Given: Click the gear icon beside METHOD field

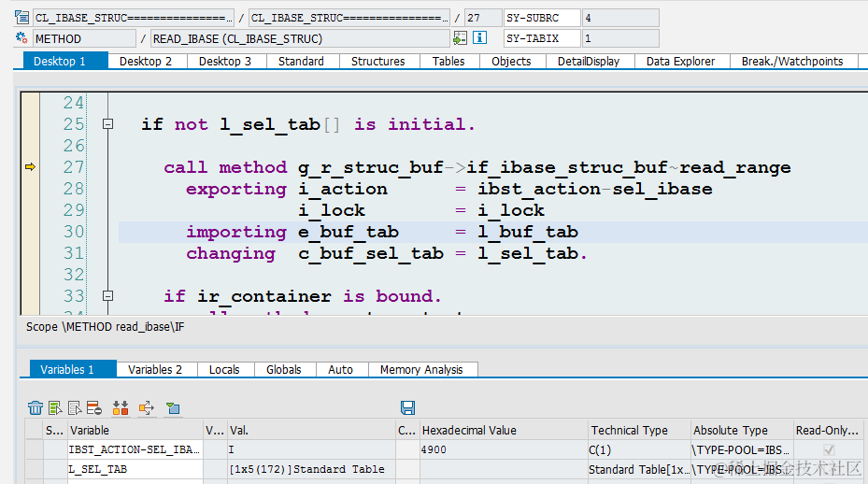Looking at the screenshot, I should (x=21, y=38).
